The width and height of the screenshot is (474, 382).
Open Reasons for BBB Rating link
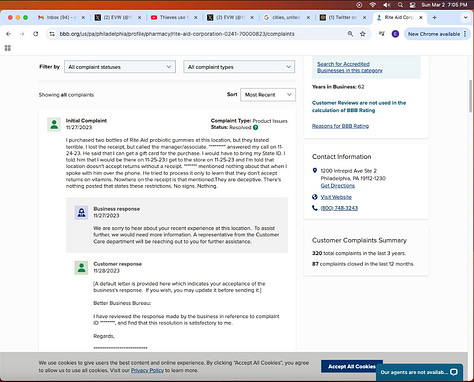[340, 126]
